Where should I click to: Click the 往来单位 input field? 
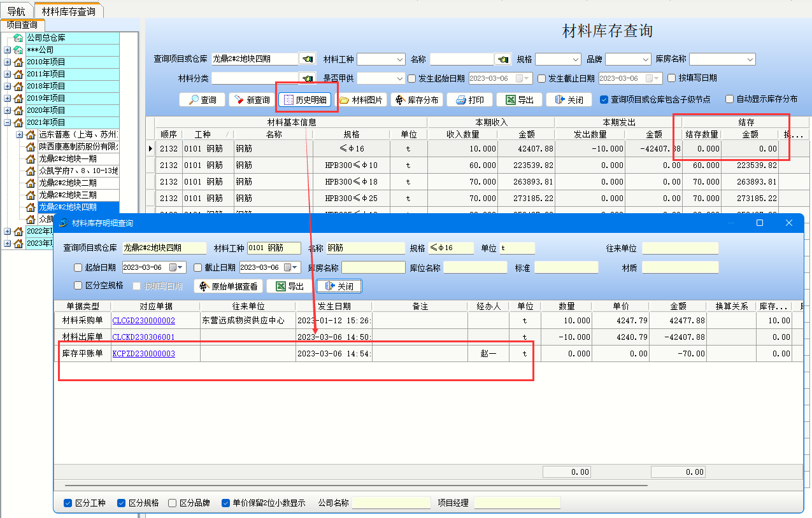click(680, 248)
